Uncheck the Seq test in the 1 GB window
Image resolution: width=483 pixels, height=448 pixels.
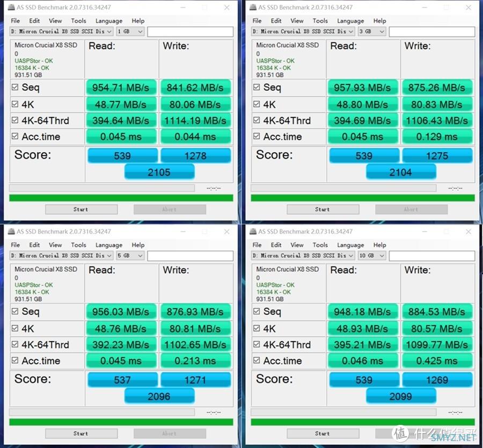pos(15,87)
